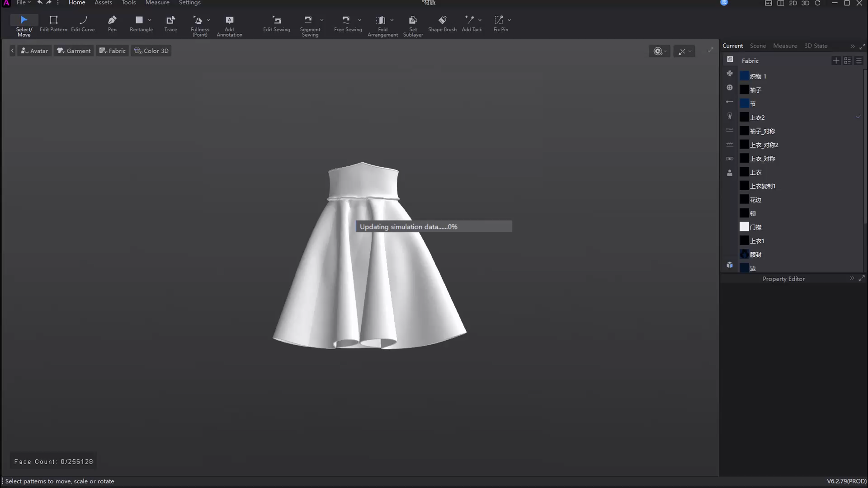Click the white swatch of 门襟
868x488 pixels.
point(744,227)
